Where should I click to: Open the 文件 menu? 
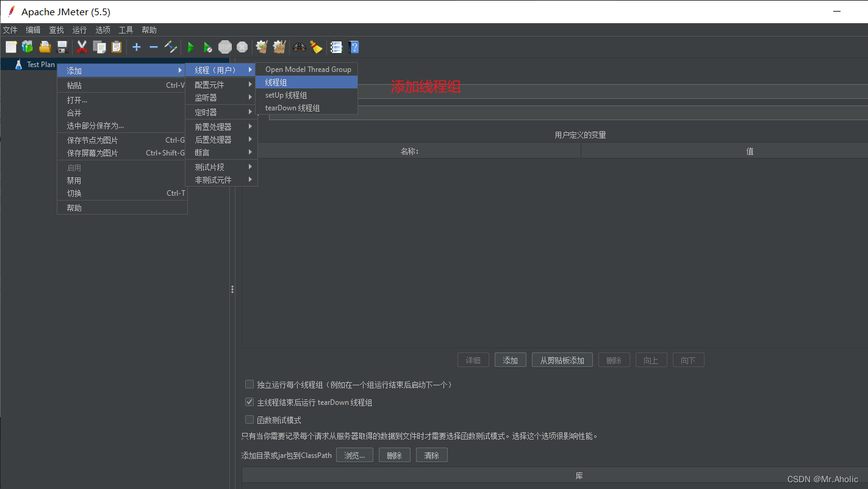[x=10, y=30]
